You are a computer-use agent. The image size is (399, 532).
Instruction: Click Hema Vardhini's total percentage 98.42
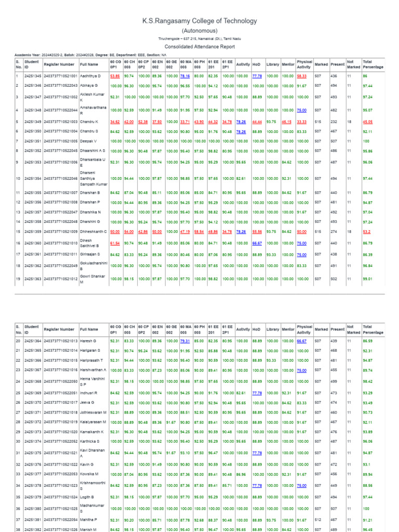tap(367, 381)
